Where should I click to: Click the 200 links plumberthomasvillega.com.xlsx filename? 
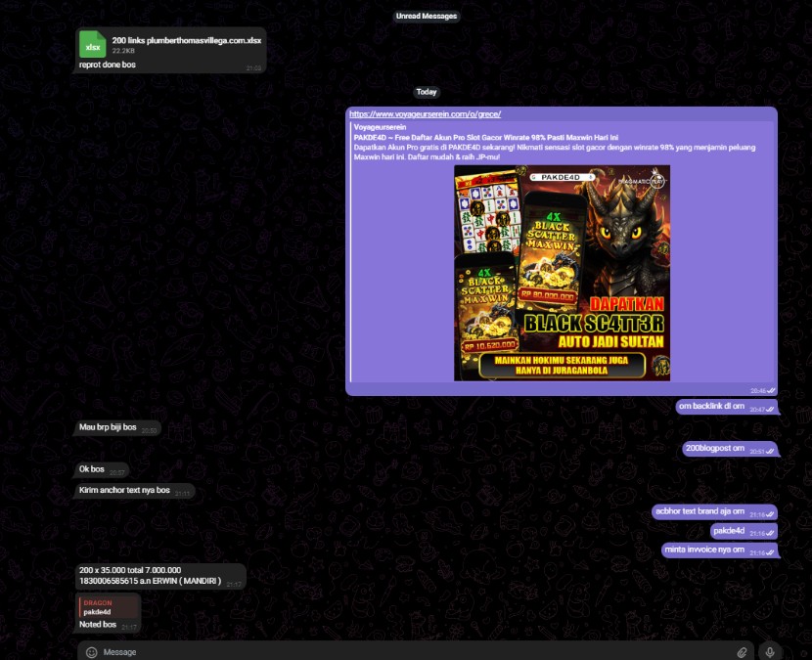(186, 40)
